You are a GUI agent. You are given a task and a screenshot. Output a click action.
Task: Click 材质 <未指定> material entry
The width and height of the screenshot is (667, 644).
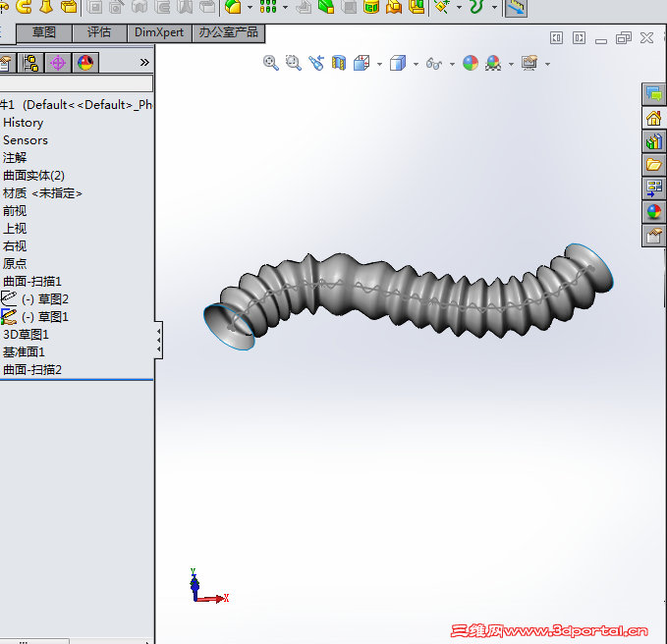42,193
